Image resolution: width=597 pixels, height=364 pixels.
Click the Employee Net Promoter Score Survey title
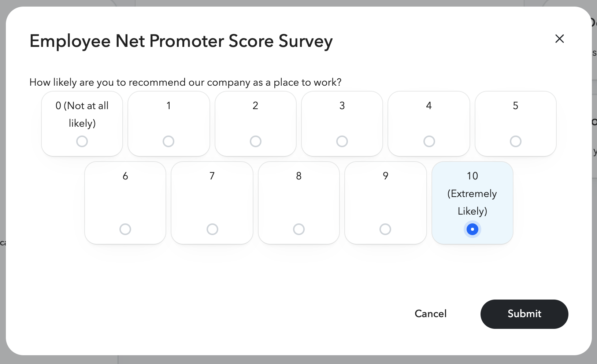(x=181, y=41)
